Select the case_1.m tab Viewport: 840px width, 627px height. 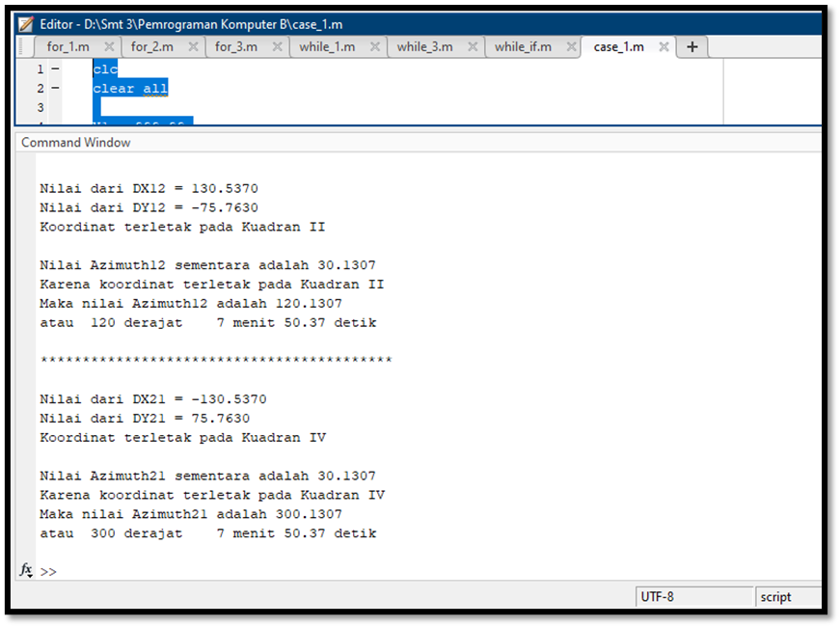(x=619, y=47)
